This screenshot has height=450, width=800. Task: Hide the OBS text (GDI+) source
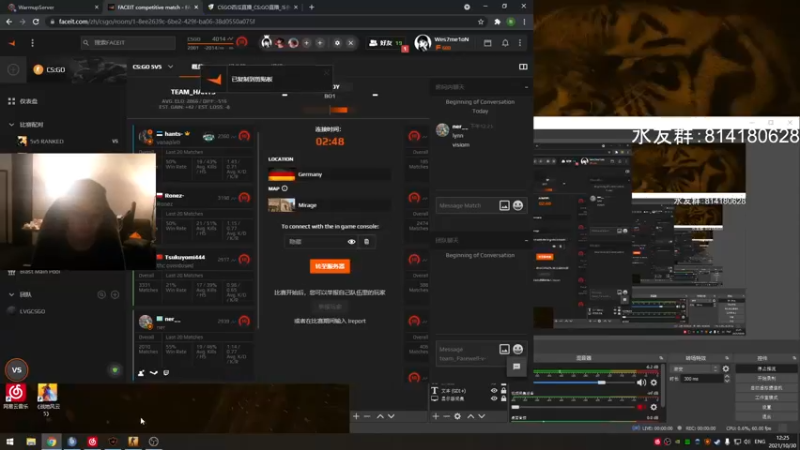coord(493,391)
